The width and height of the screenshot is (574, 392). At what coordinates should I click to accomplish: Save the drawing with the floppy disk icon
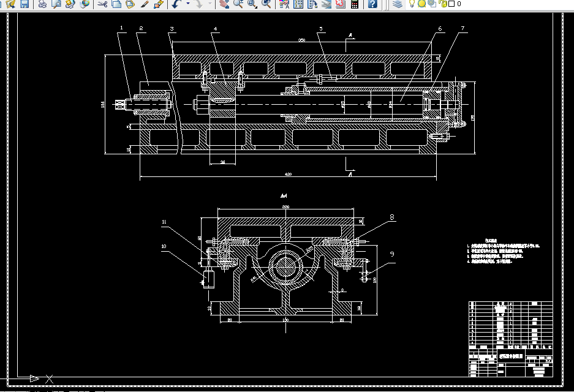[25, 4]
